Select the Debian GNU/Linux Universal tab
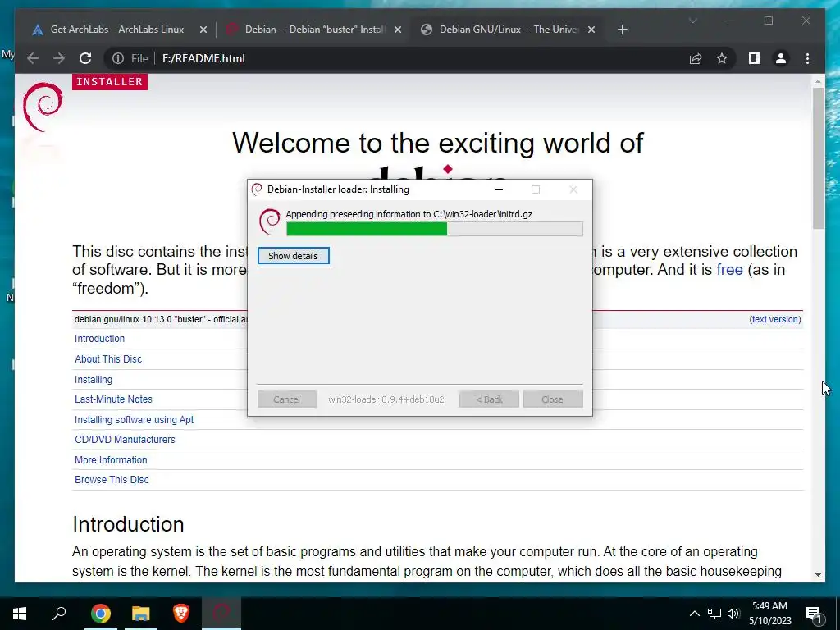840x630 pixels. point(509,30)
